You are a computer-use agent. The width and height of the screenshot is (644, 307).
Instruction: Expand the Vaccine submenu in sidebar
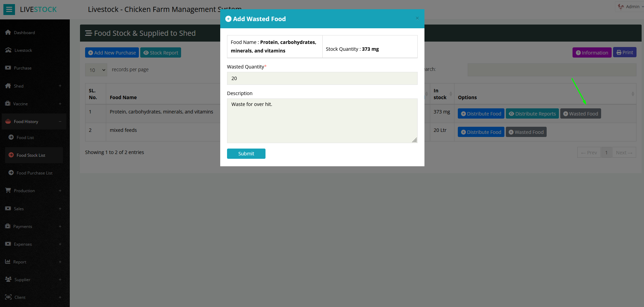(x=60, y=104)
